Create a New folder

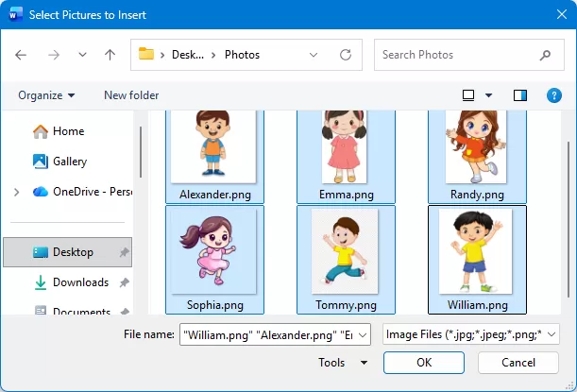pyautogui.click(x=131, y=95)
